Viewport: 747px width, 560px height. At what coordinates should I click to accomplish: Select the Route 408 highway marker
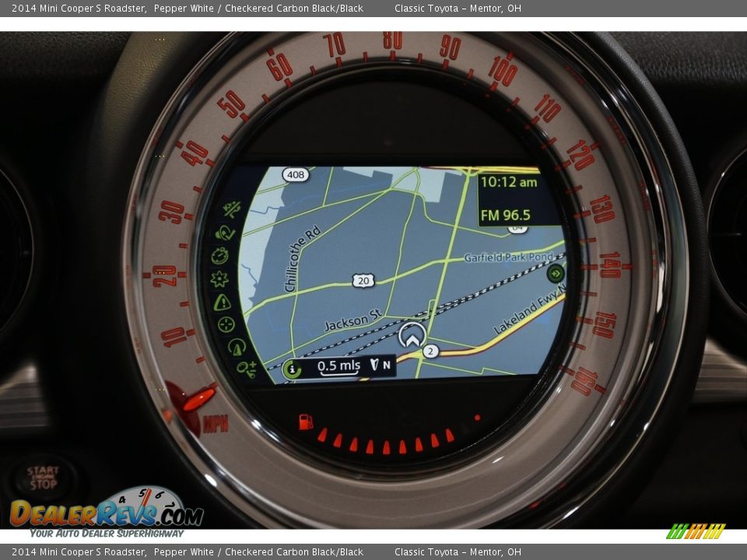[x=295, y=175]
